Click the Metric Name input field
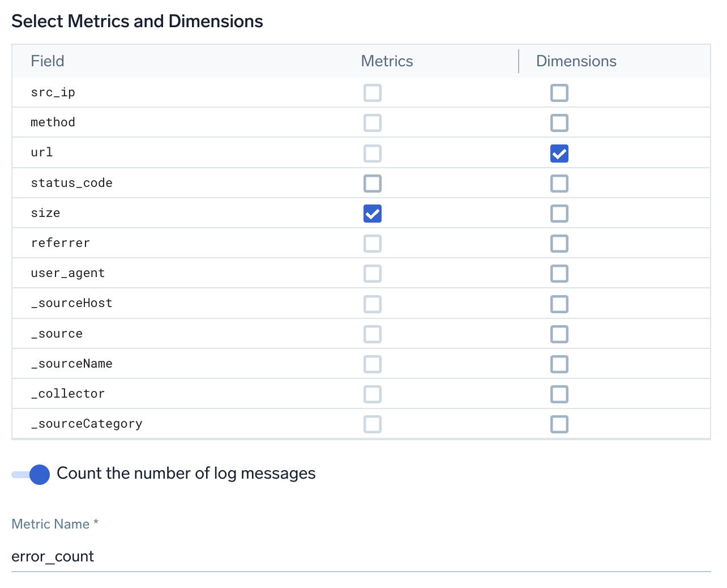 pos(361,556)
